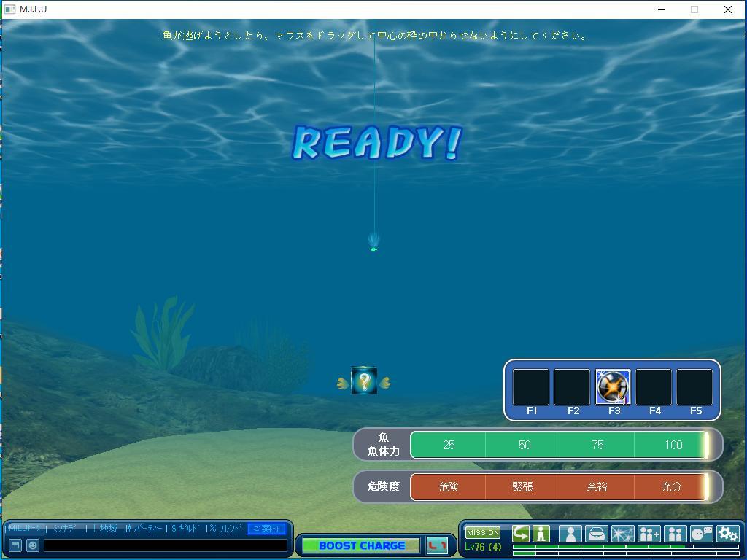Click the yellow Japanese instruction text
747x560 pixels.
tap(374, 35)
